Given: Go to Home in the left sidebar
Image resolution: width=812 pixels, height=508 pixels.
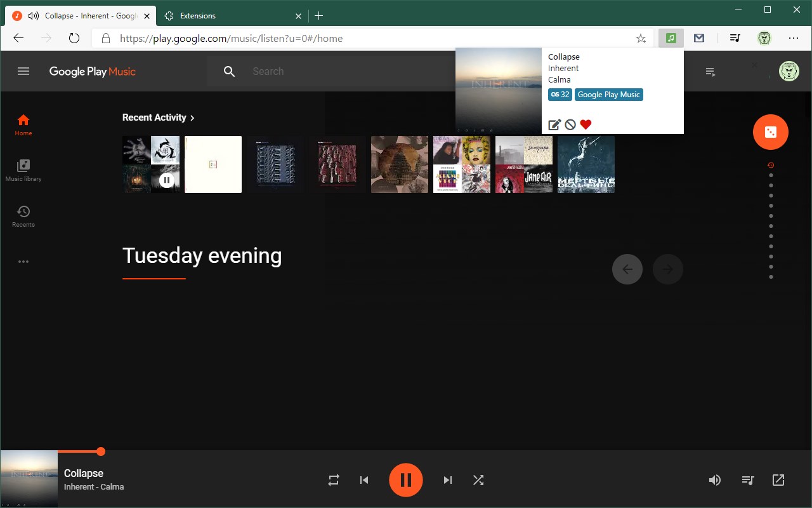Looking at the screenshot, I should pyautogui.click(x=23, y=124).
